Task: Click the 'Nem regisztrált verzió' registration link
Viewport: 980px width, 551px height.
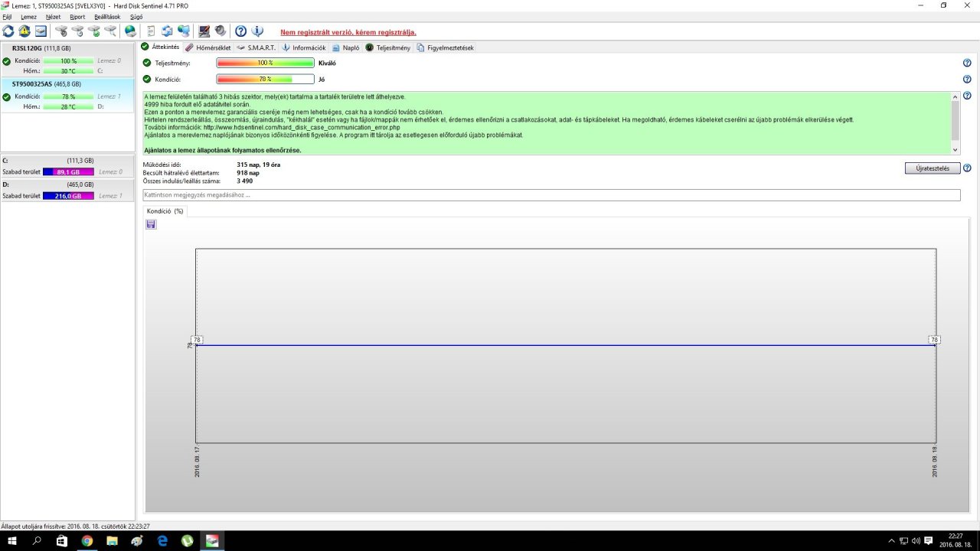Action: [348, 32]
